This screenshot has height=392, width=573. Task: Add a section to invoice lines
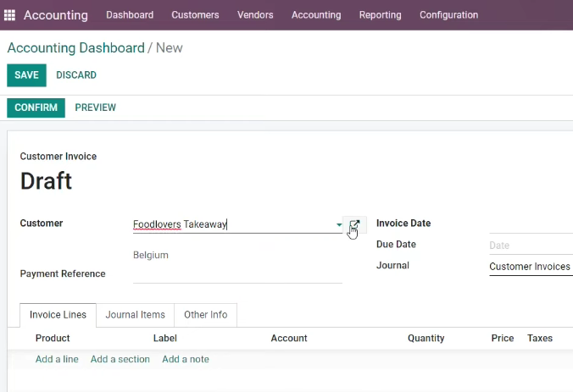click(x=120, y=359)
